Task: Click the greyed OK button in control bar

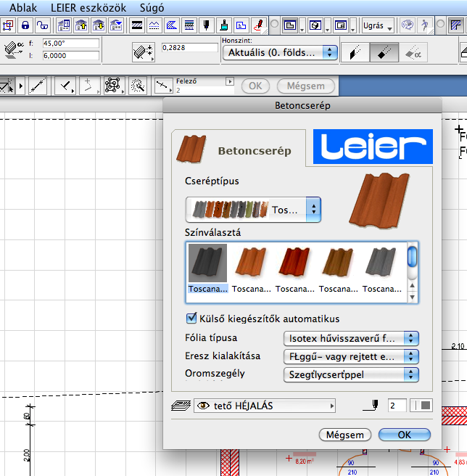Action: coord(255,86)
